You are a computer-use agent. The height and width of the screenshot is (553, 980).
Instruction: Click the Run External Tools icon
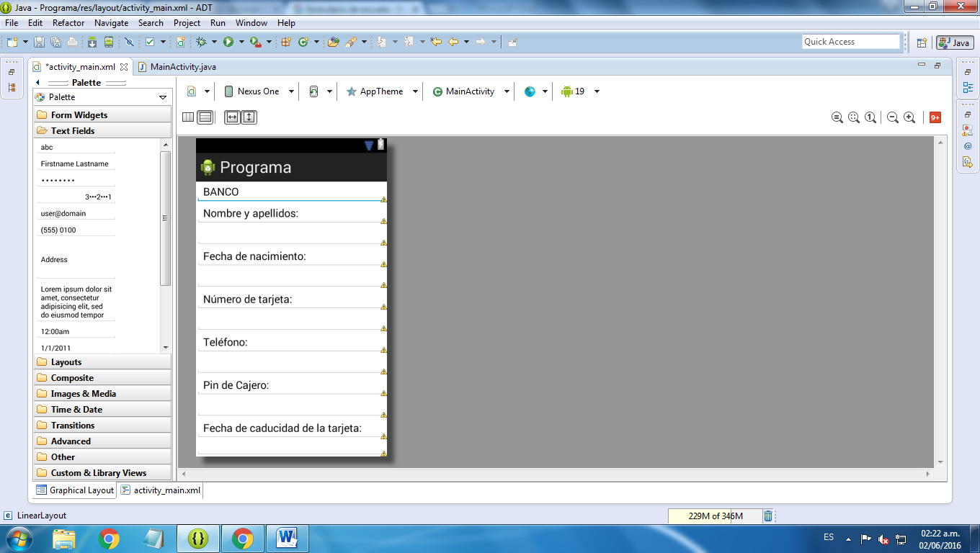coord(255,42)
